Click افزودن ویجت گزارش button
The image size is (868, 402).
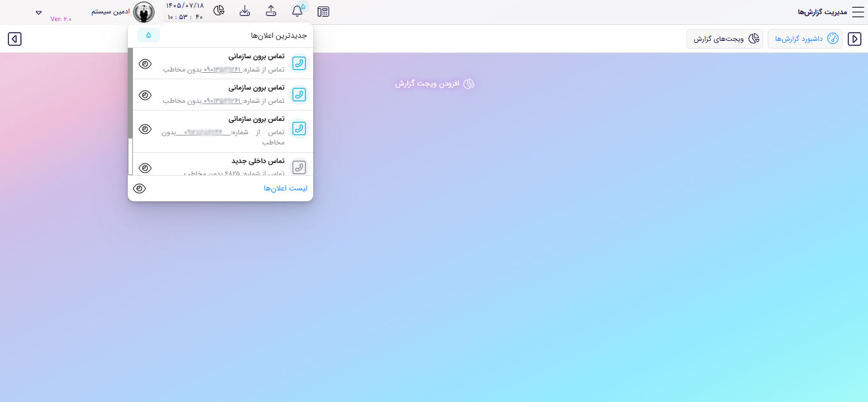[x=435, y=84]
